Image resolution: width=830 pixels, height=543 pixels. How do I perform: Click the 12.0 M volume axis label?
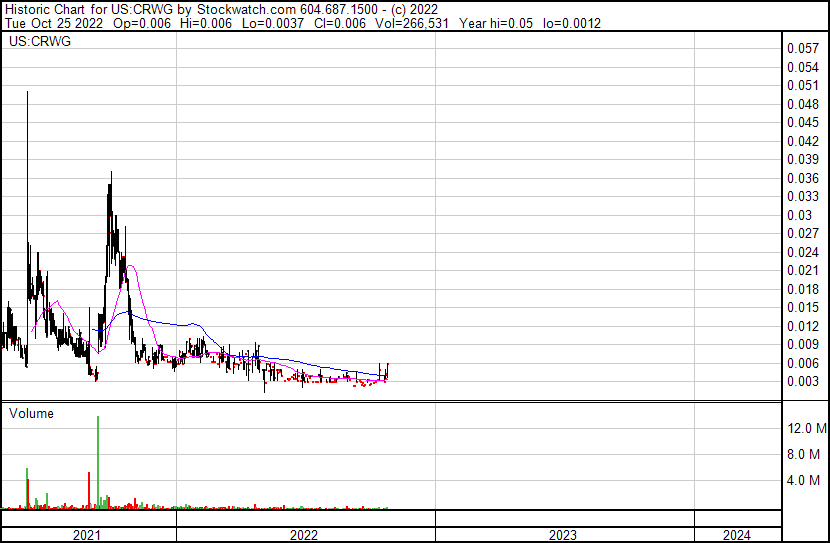pos(807,428)
